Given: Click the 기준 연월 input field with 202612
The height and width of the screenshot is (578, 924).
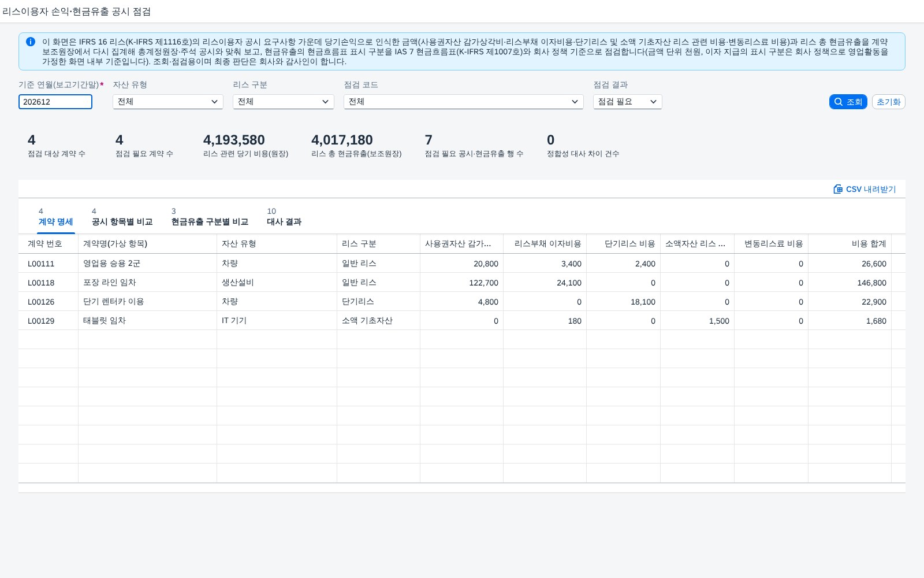Looking at the screenshot, I should pos(55,102).
